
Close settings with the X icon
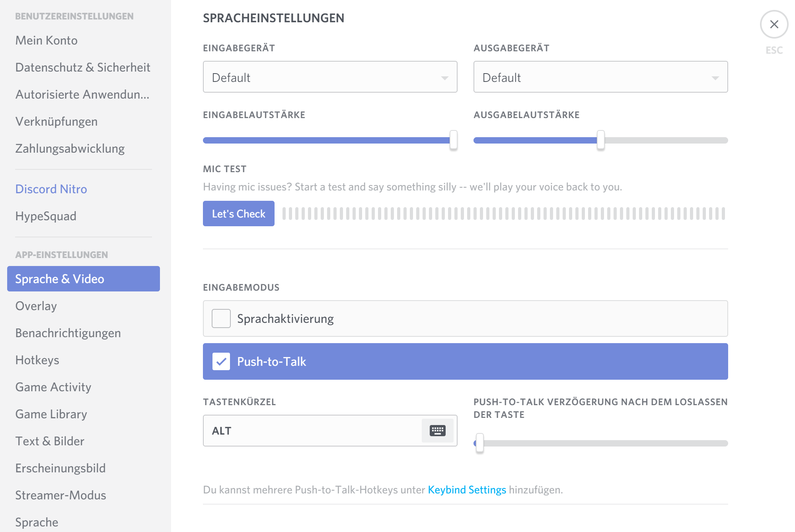[774, 25]
